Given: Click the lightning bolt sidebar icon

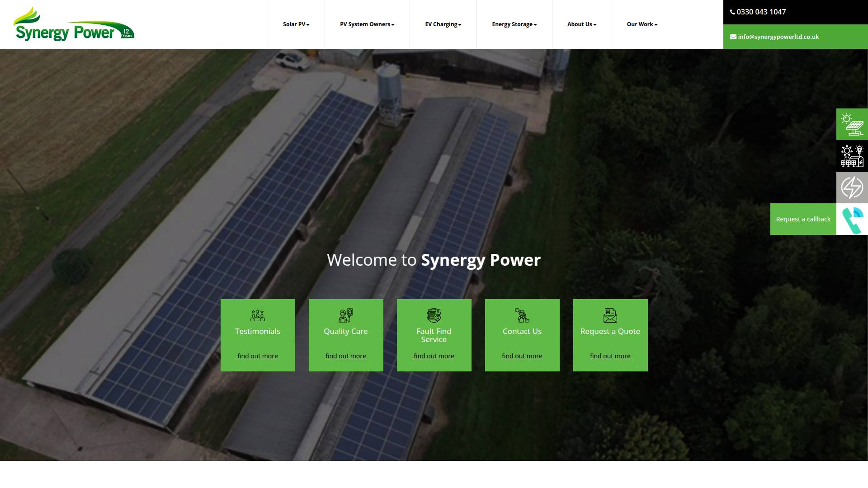Looking at the screenshot, I should pyautogui.click(x=852, y=188).
